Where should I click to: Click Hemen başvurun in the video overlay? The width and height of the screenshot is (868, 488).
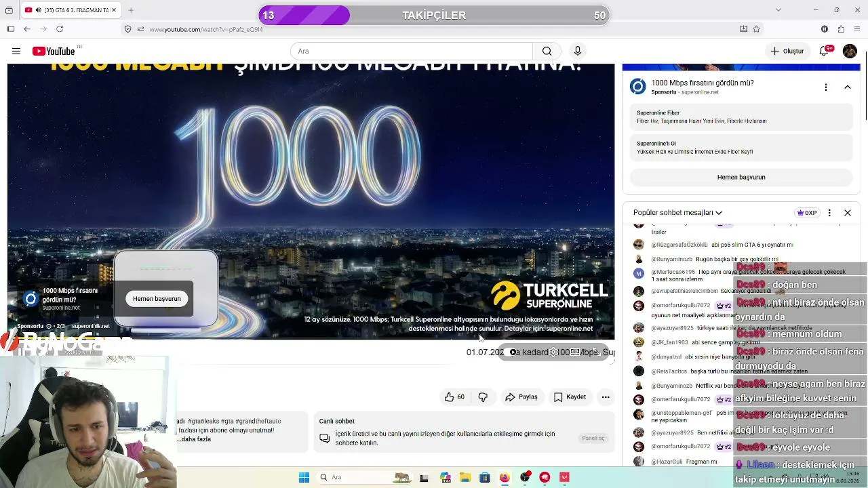[x=157, y=299]
